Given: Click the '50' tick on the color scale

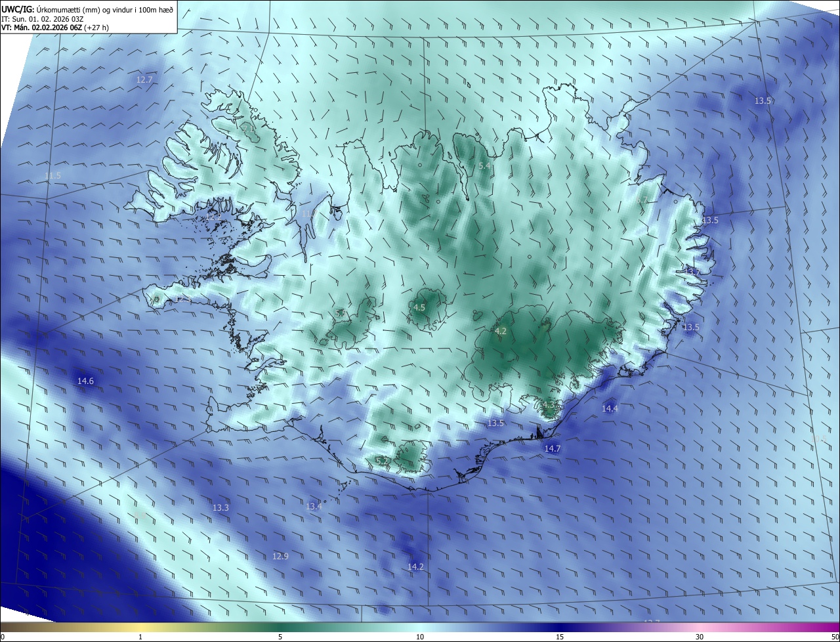Looking at the screenshot, I should coord(835,637).
